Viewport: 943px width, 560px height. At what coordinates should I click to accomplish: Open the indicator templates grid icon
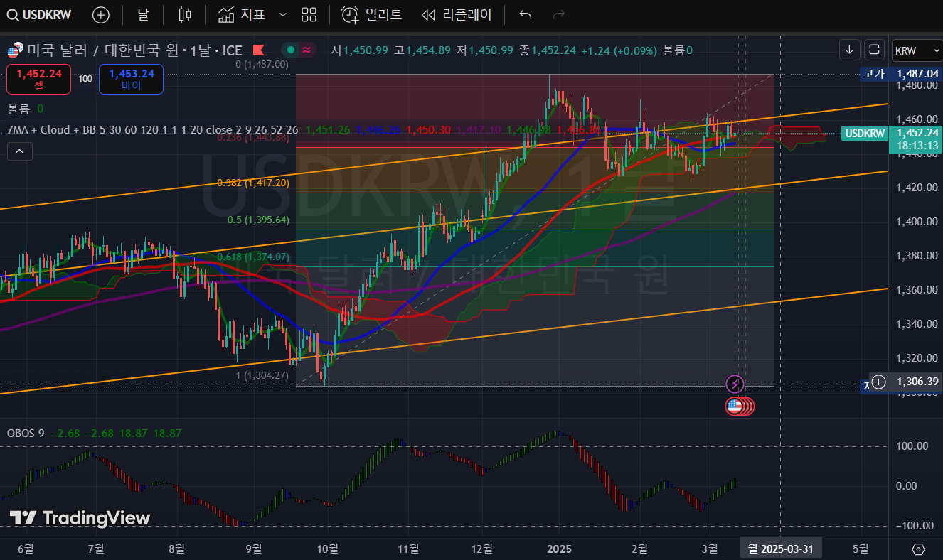[309, 15]
